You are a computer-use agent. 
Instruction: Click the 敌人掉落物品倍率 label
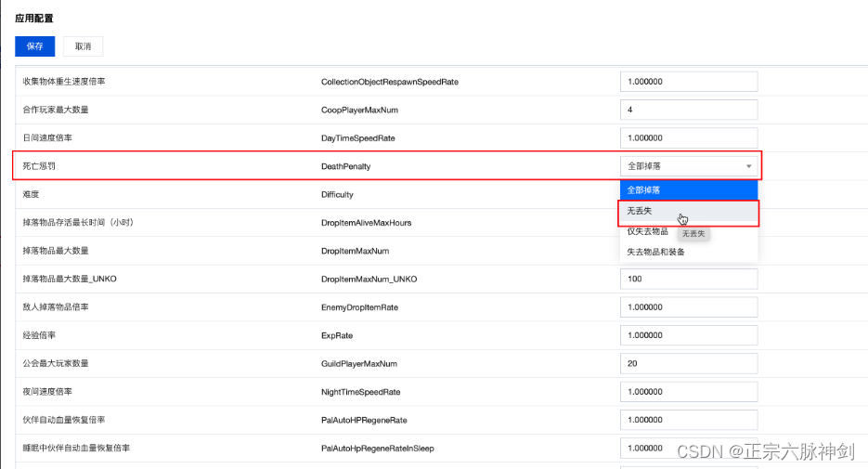click(x=56, y=306)
